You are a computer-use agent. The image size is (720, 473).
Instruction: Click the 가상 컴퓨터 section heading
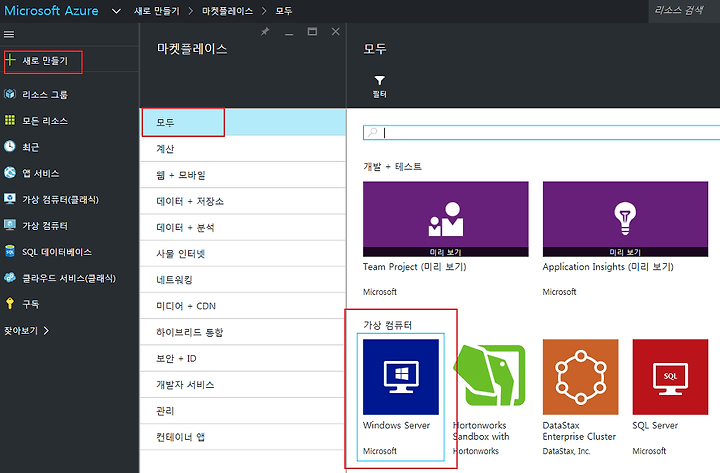[x=388, y=325]
